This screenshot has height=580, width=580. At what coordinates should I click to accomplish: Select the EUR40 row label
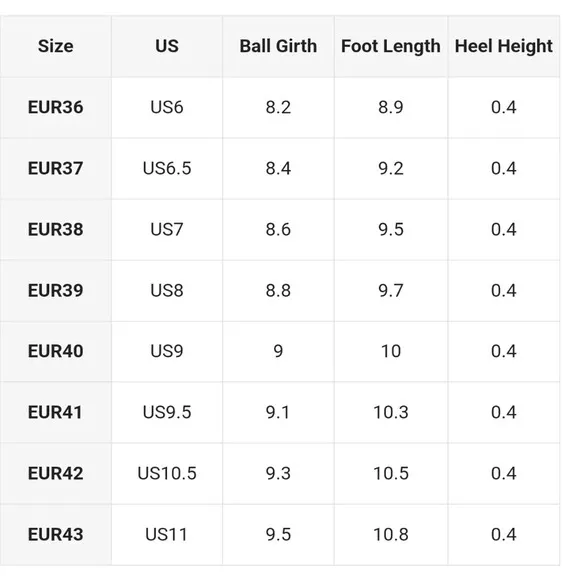55,351
